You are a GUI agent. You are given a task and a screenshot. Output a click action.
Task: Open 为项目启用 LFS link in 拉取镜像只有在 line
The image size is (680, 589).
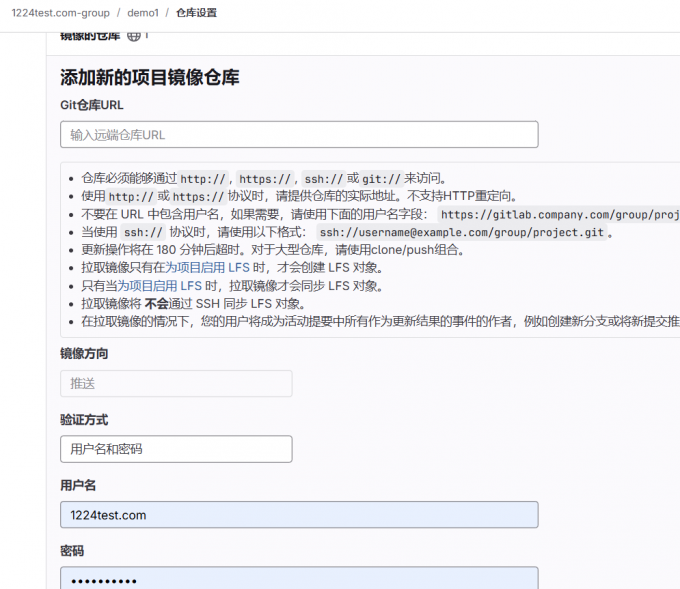(207, 268)
